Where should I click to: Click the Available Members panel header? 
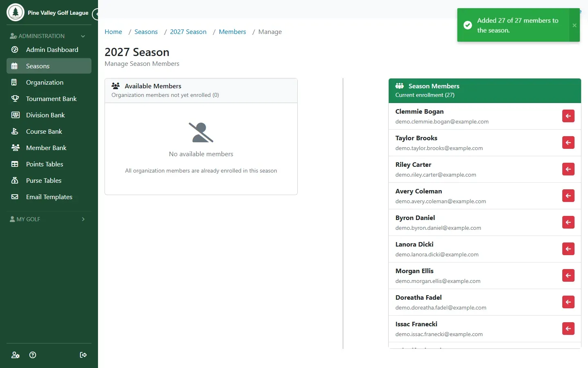(x=201, y=90)
